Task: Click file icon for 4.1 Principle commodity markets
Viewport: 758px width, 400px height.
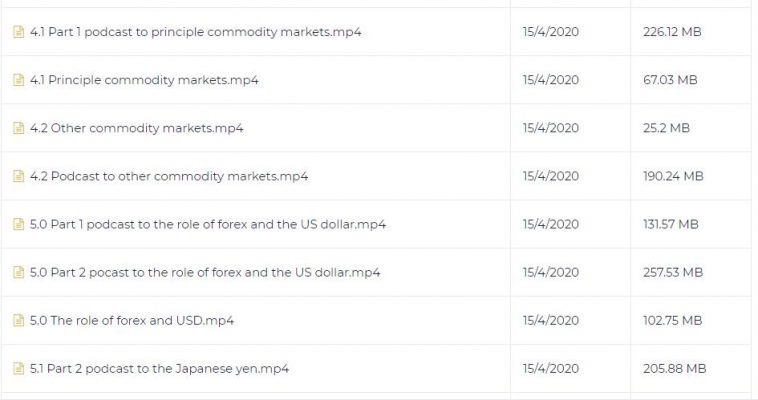Action: point(18,80)
